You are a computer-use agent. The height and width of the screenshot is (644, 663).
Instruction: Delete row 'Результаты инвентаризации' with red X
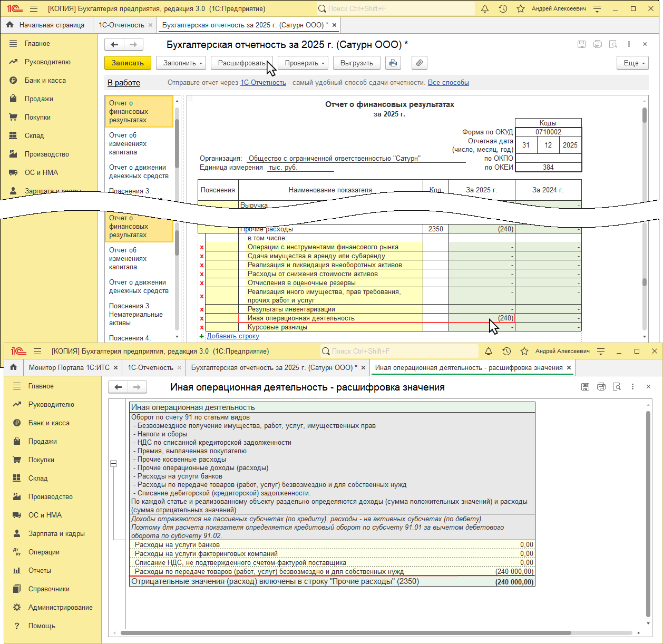pyautogui.click(x=202, y=309)
